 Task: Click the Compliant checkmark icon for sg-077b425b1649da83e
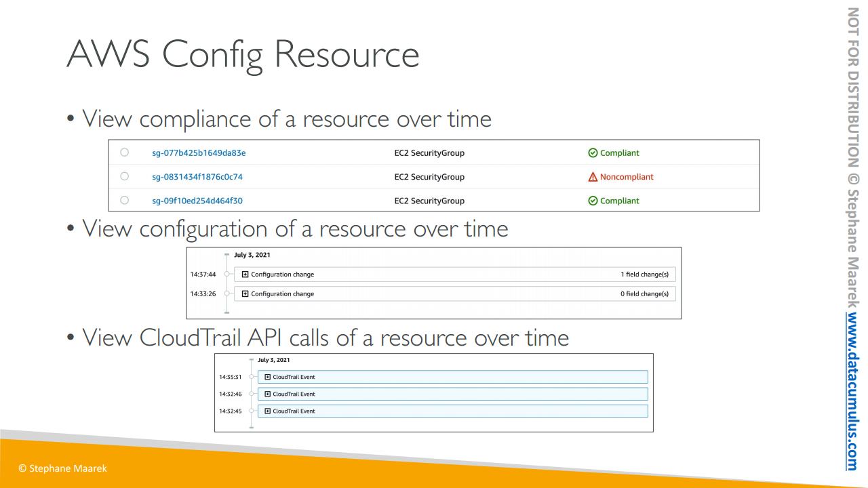[593, 153]
